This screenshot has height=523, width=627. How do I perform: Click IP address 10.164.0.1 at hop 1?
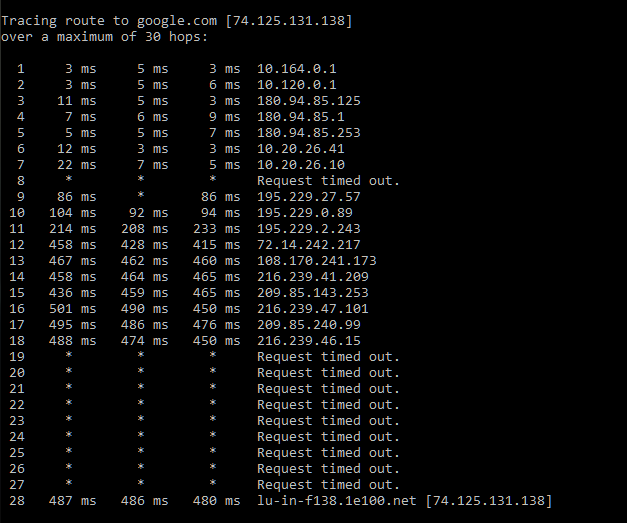click(297, 69)
